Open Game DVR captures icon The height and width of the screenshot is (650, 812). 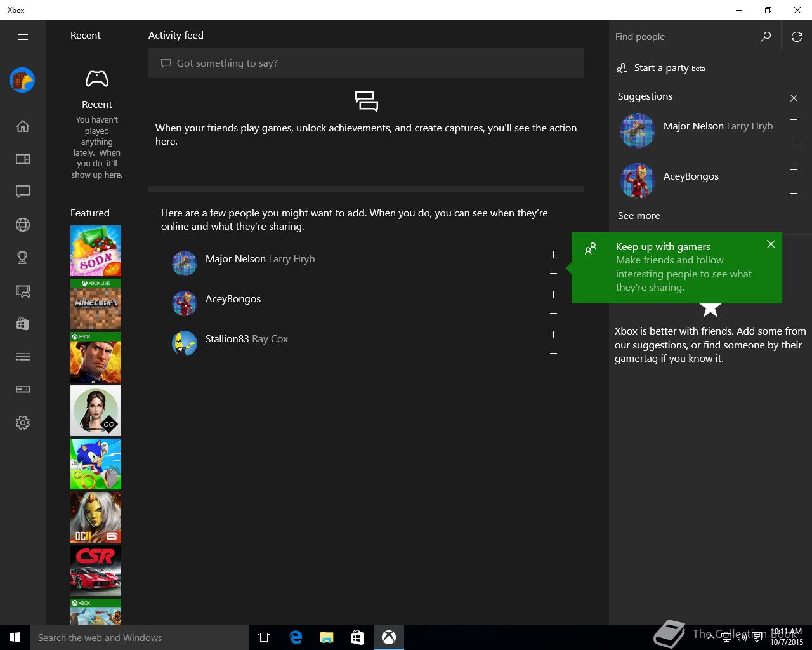coord(23,291)
